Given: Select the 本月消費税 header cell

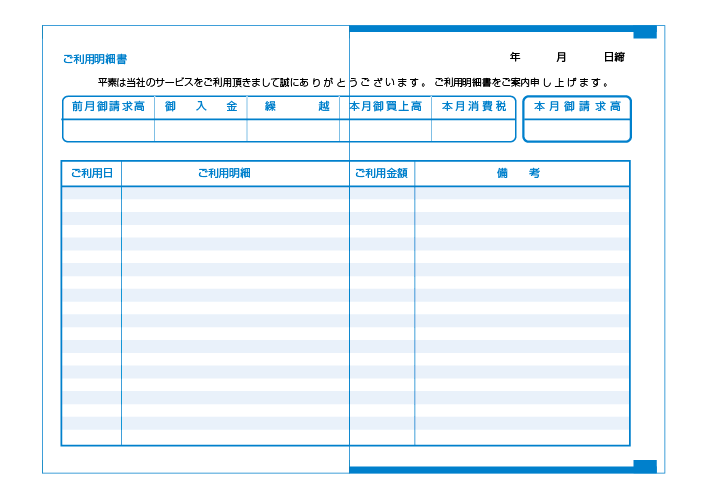Looking at the screenshot, I should (x=473, y=106).
